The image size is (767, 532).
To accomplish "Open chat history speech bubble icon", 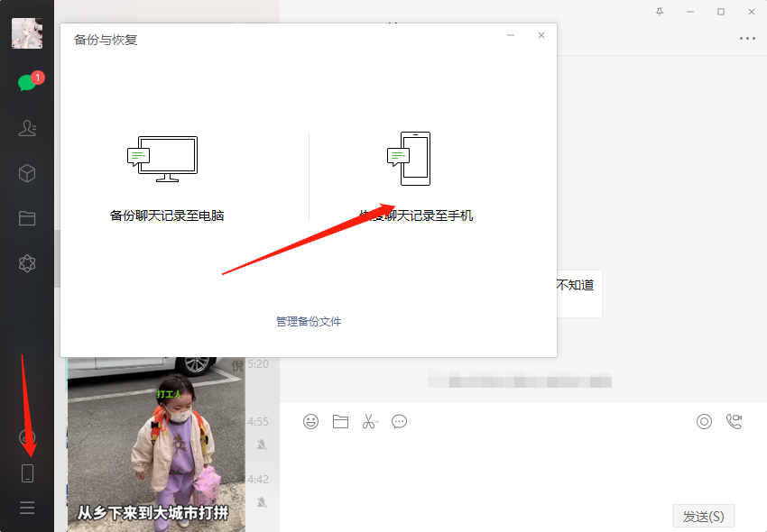I will [x=399, y=421].
